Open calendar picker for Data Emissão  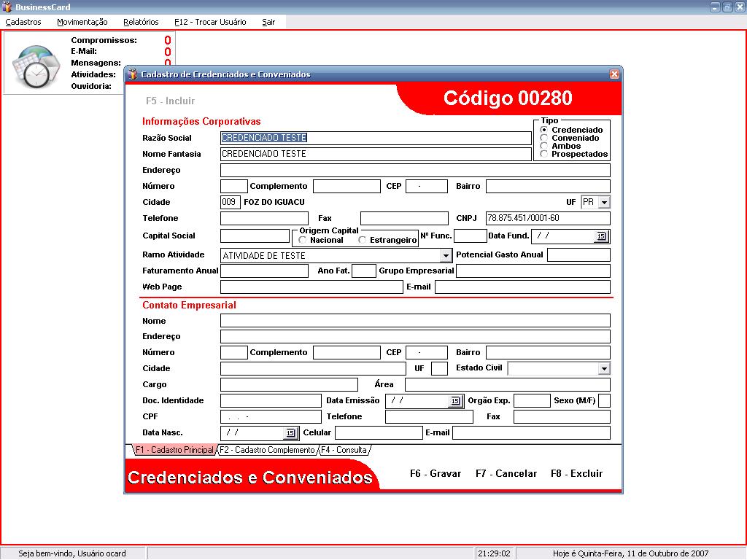coord(455,401)
